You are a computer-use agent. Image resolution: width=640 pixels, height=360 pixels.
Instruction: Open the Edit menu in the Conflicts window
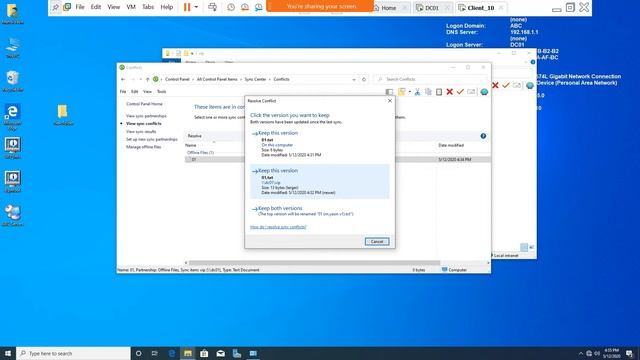134,92
